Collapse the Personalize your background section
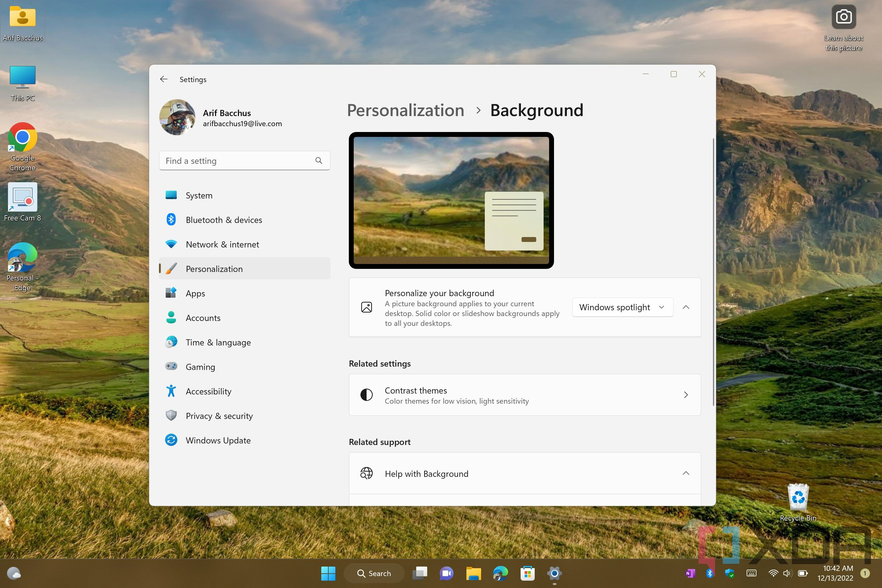Viewport: 882px width, 588px height. [686, 307]
